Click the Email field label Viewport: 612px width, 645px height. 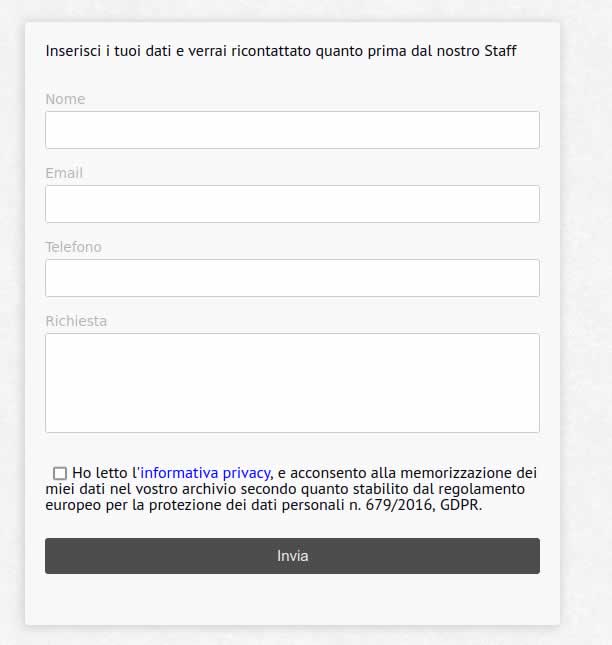(x=64, y=173)
